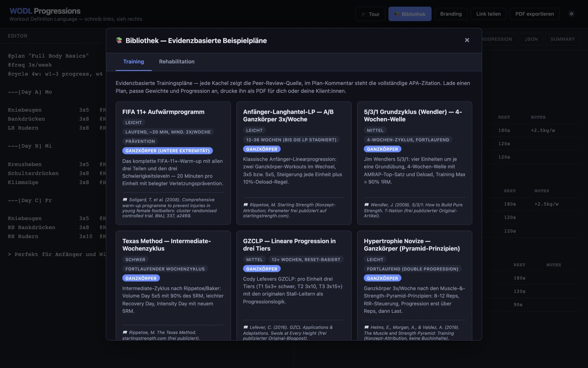Image resolution: width=588 pixels, height=368 pixels.
Task: Click the books icon in the dialog title
Action: tap(119, 40)
